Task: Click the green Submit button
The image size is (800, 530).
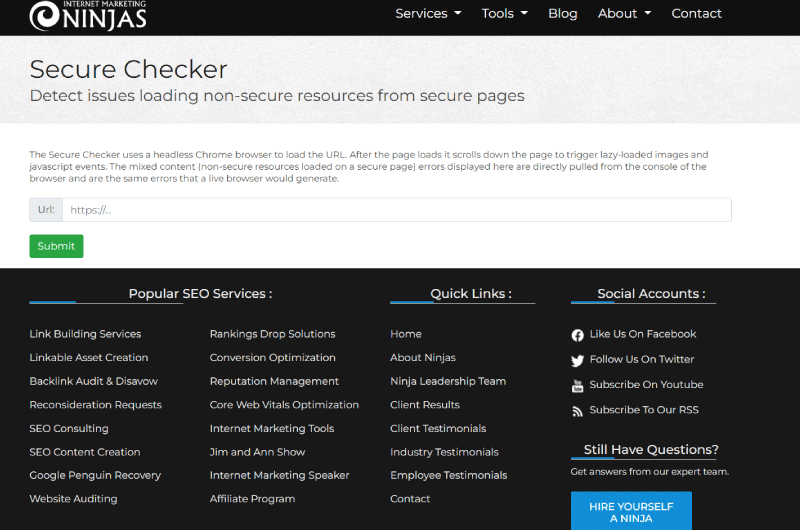Action: pyautogui.click(x=56, y=246)
